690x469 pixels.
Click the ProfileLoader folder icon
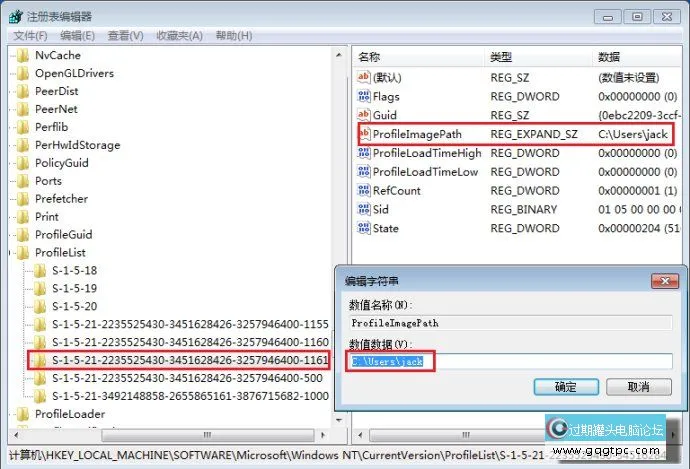coord(23,414)
